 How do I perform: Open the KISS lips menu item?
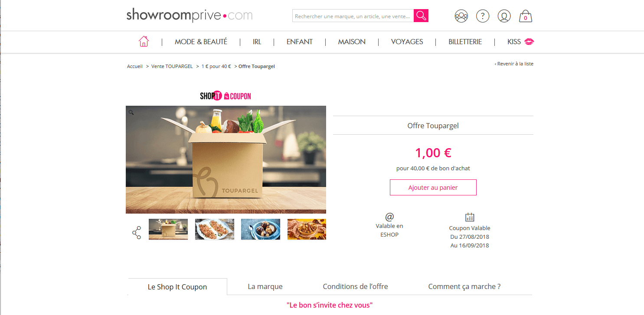click(521, 42)
